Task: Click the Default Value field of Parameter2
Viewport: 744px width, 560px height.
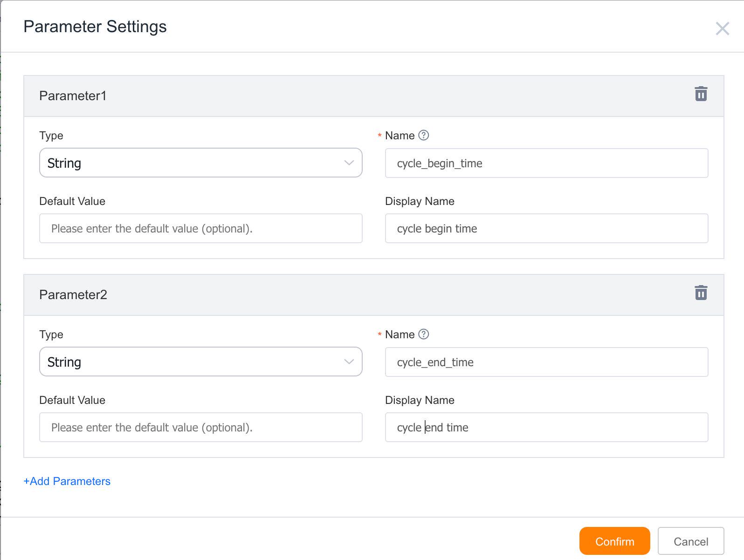Action: pos(201,427)
